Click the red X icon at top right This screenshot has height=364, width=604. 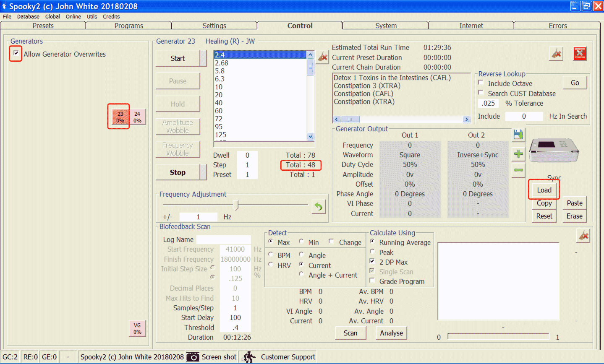point(580,54)
